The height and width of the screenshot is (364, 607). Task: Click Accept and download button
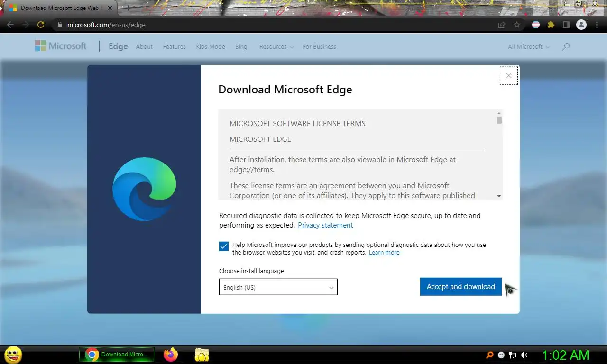pyautogui.click(x=460, y=287)
